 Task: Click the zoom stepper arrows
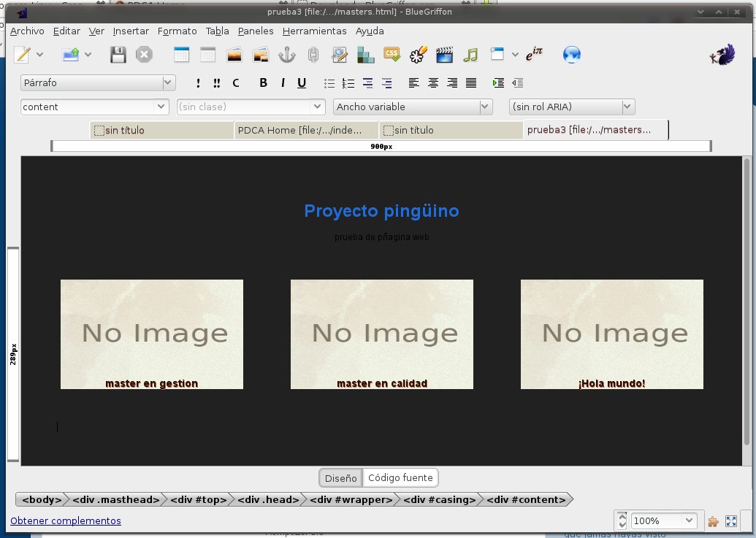622,520
